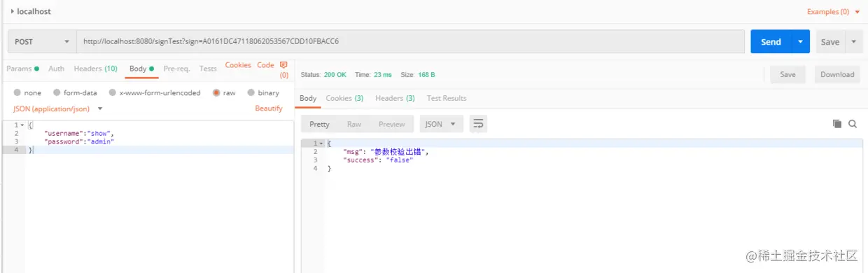Open the response Body tab
Image resolution: width=868 pixels, height=273 pixels.
coord(308,98)
